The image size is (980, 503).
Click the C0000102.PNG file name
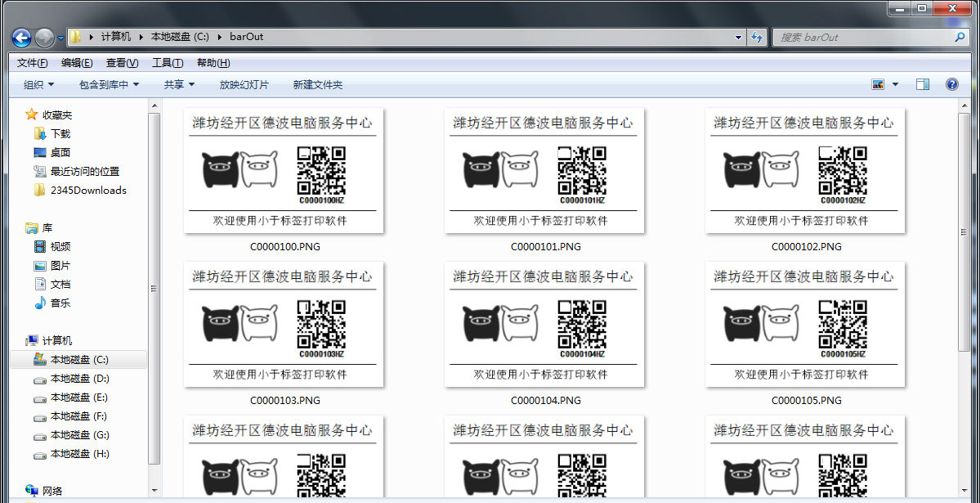pos(806,246)
